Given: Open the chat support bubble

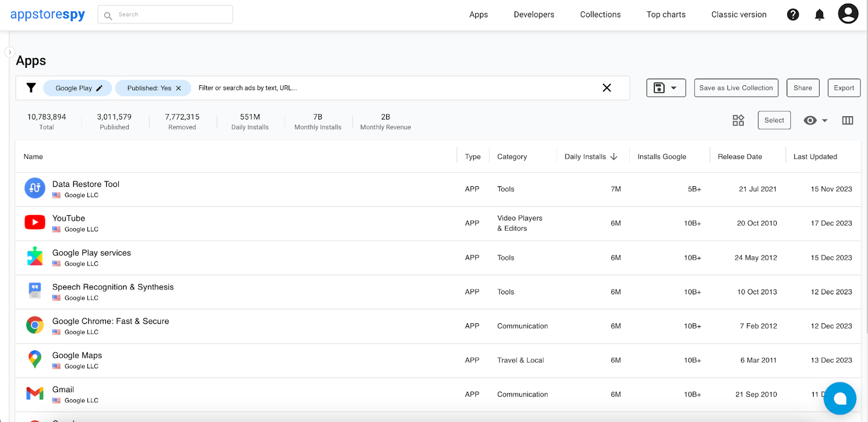Looking at the screenshot, I should point(840,399).
